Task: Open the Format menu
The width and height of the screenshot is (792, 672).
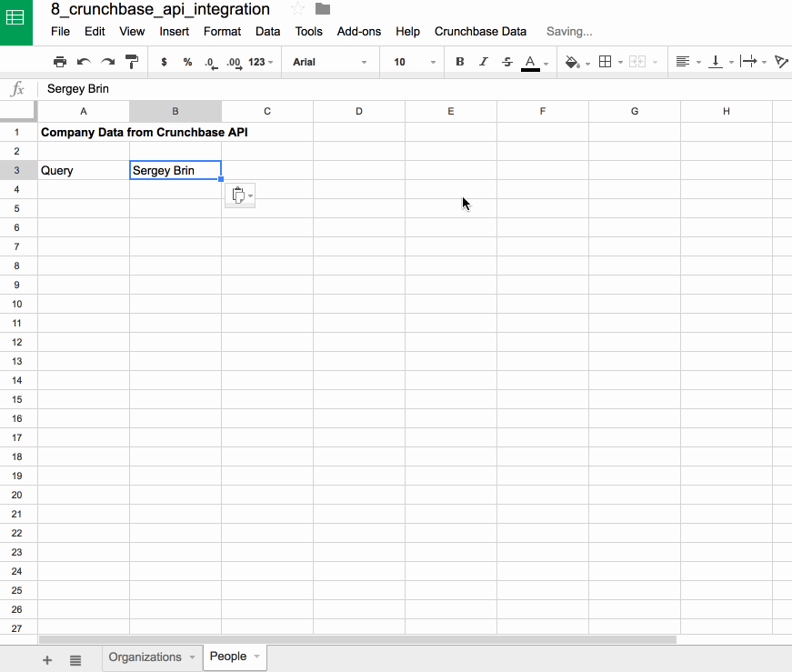Action: 222,31
